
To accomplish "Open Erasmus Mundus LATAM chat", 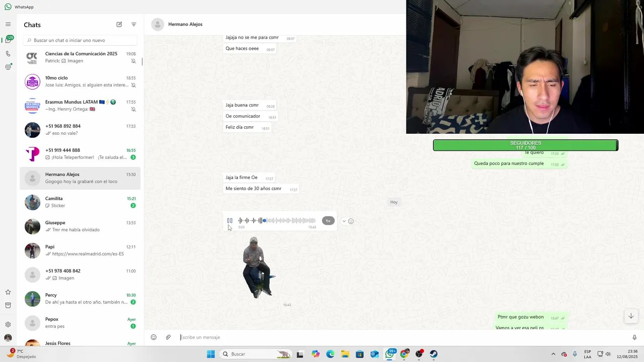I will (80, 106).
